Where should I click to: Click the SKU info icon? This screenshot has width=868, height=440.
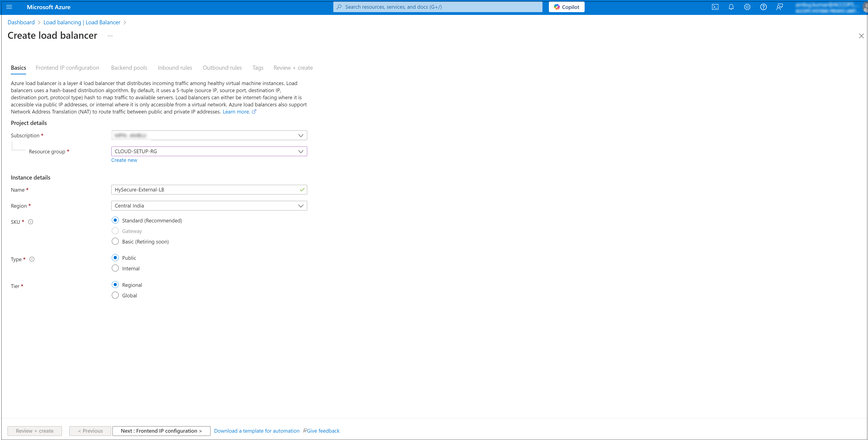31,222
